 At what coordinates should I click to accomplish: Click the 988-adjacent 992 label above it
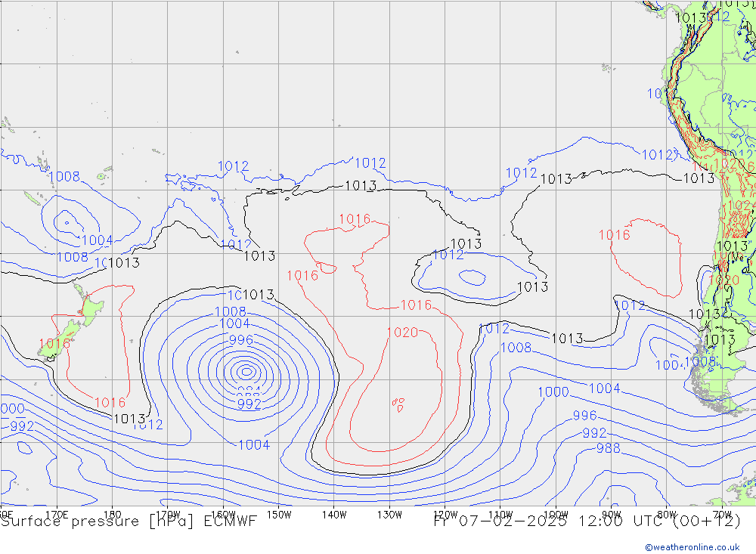pyautogui.click(x=594, y=433)
